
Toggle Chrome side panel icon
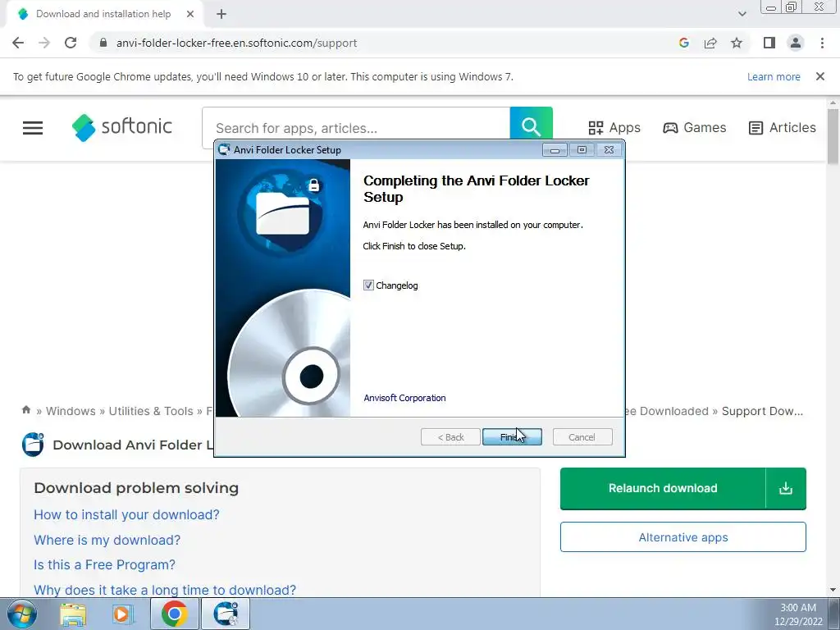pyautogui.click(x=769, y=43)
